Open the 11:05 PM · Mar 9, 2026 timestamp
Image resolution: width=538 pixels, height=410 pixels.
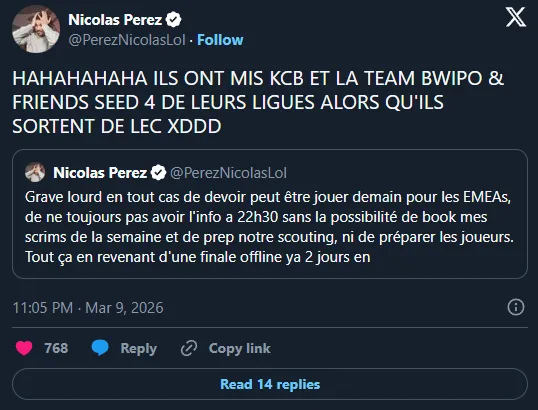[x=88, y=308]
